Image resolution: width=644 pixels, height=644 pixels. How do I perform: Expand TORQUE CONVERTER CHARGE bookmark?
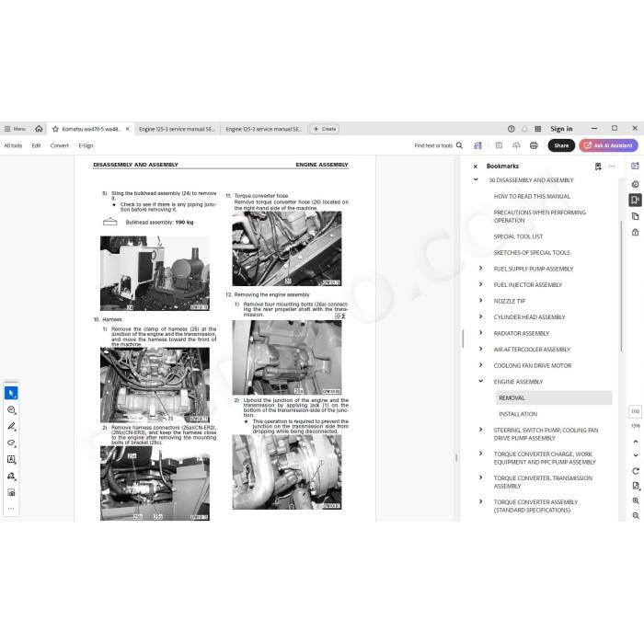coord(480,454)
